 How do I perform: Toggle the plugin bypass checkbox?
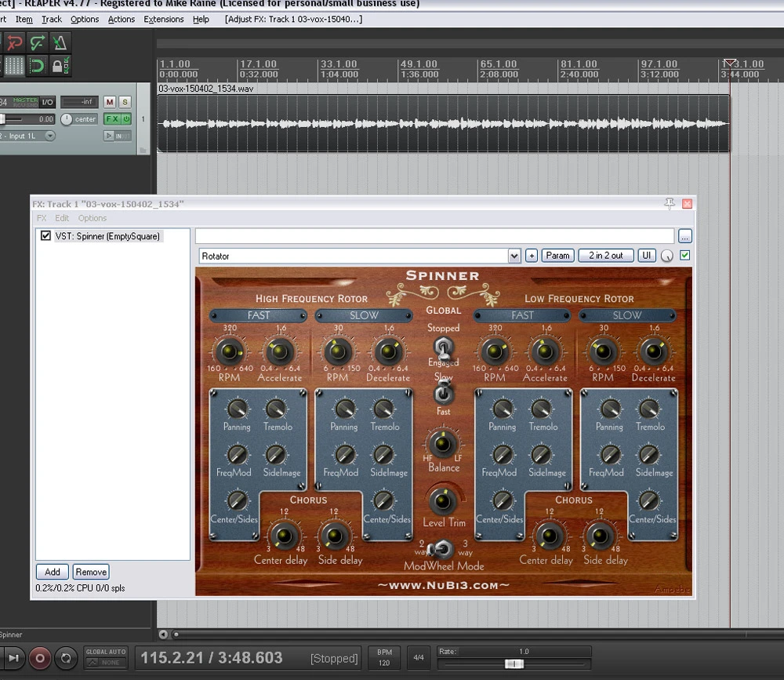[685, 255]
